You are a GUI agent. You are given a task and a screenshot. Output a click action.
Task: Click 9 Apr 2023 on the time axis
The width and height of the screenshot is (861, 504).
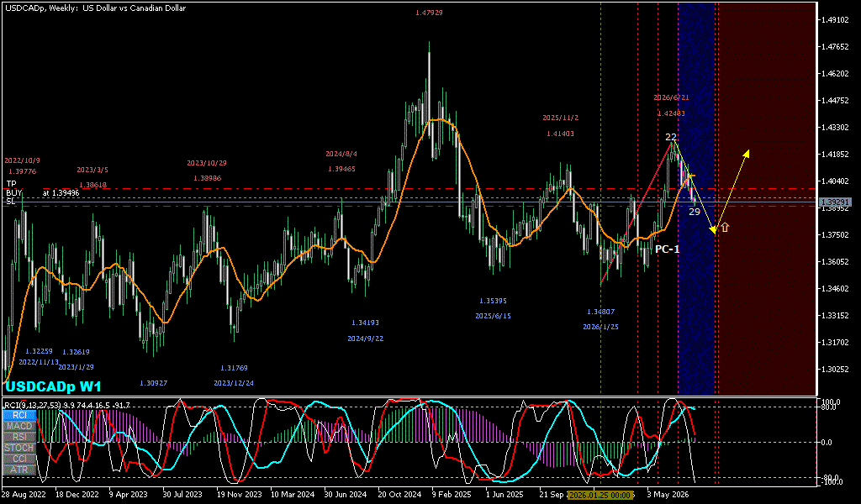[129, 495]
